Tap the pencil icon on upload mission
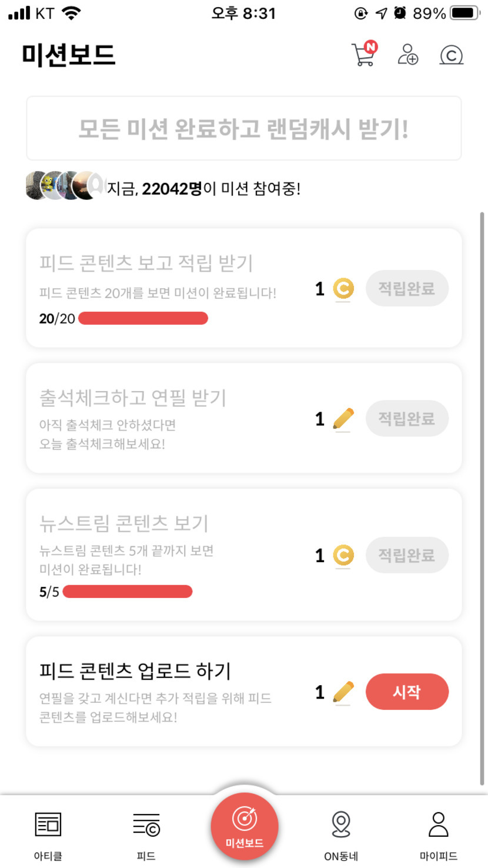488x868 pixels. click(x=343, y=692)
